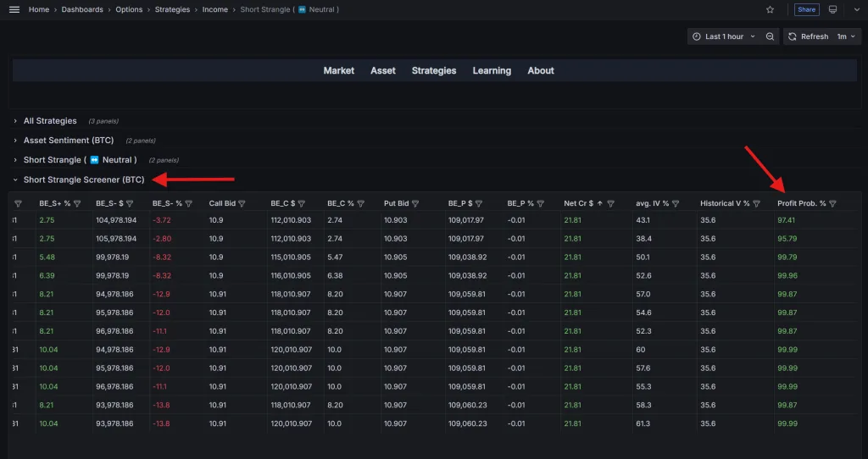Open filter for Put Bid column
This screenshot has width=868, height=459.
click(x=415, y=203)
